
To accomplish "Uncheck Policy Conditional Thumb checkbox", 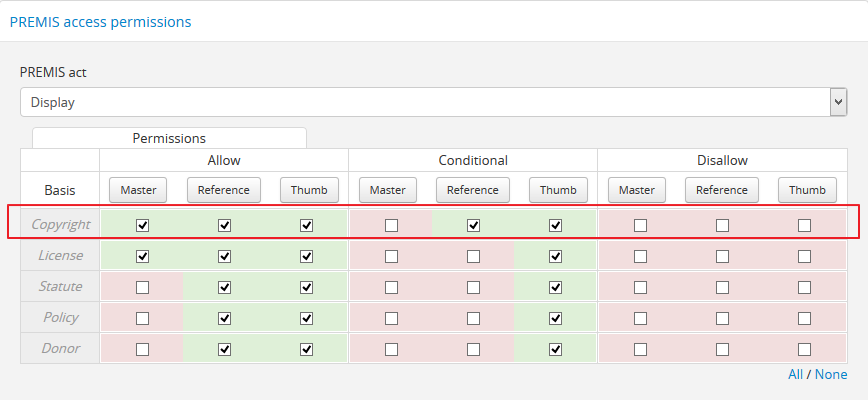I will click(555, 318).
